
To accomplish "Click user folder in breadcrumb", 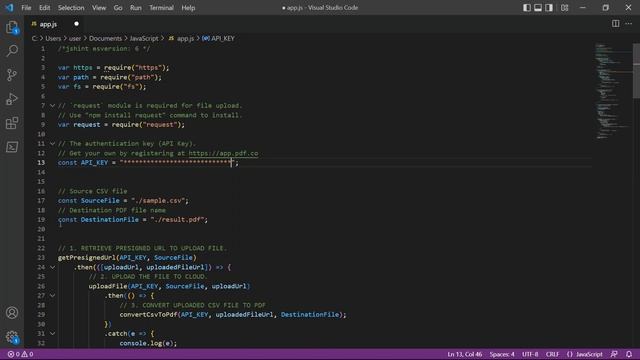I will 75,38.
